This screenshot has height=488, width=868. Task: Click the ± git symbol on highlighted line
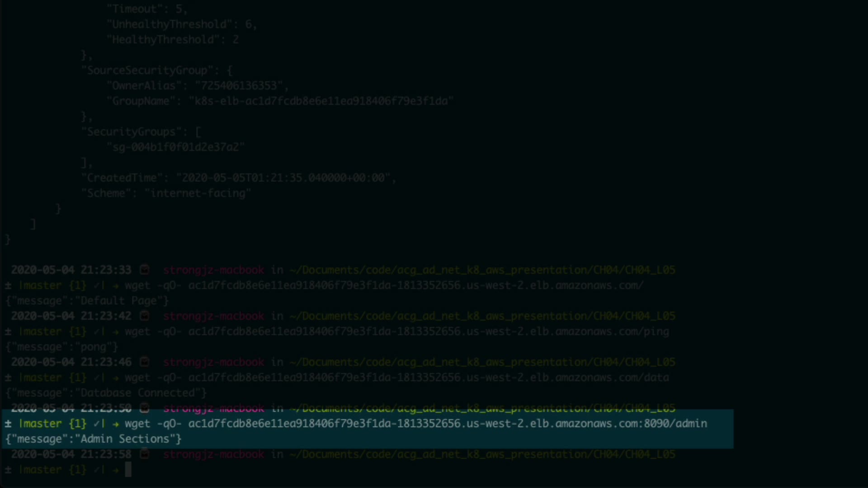8,423
